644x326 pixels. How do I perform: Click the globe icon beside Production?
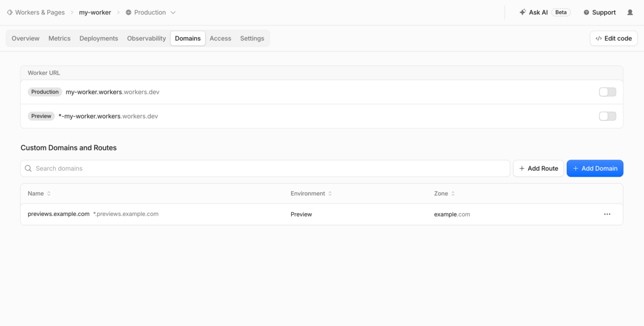[x=128, y=12]
